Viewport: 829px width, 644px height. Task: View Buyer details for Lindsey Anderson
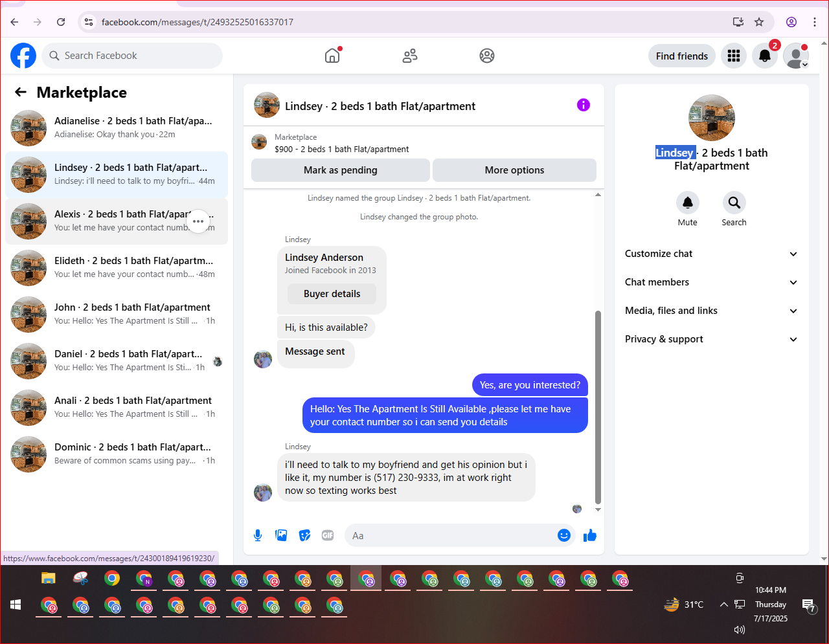(332, 294)
